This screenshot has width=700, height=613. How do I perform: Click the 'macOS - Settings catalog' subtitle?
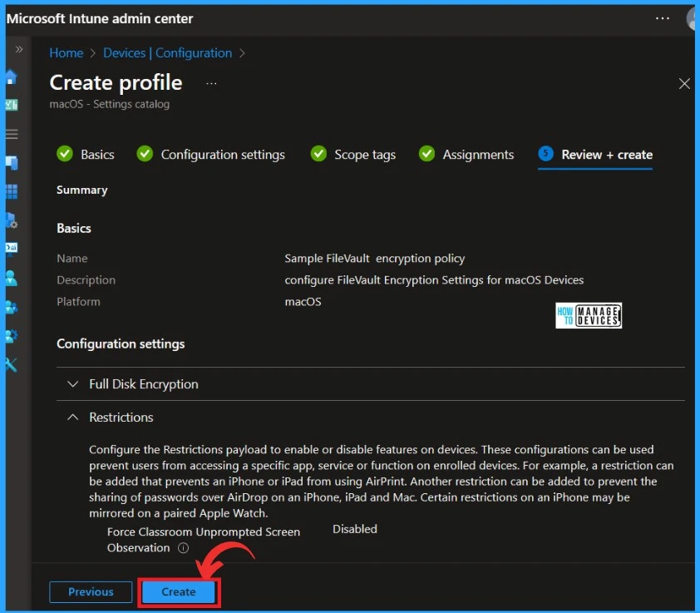(x=110, y=104)
